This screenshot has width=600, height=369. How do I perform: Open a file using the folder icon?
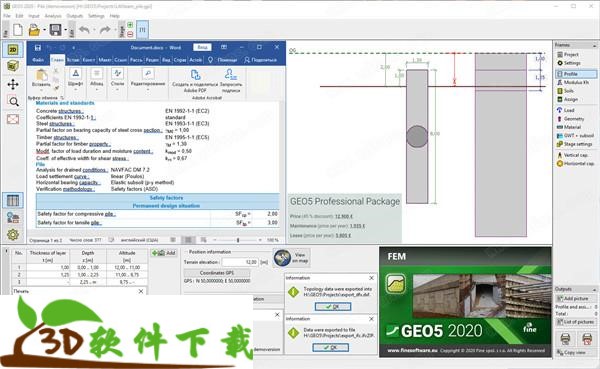(34, 30)
